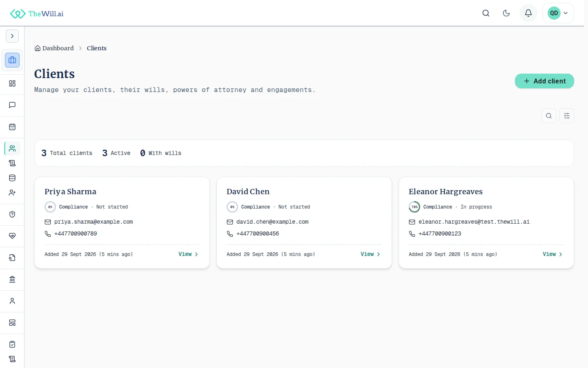Open the QD user account dropdown
This screenshot has width=588, height=368.
558,13
